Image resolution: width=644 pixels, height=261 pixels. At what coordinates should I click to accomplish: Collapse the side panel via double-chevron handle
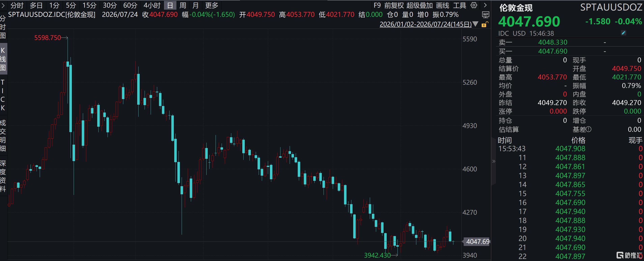point(494,161)
